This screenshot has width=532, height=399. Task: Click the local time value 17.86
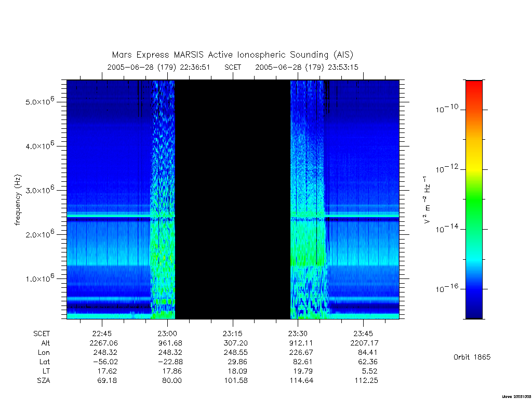172,371
